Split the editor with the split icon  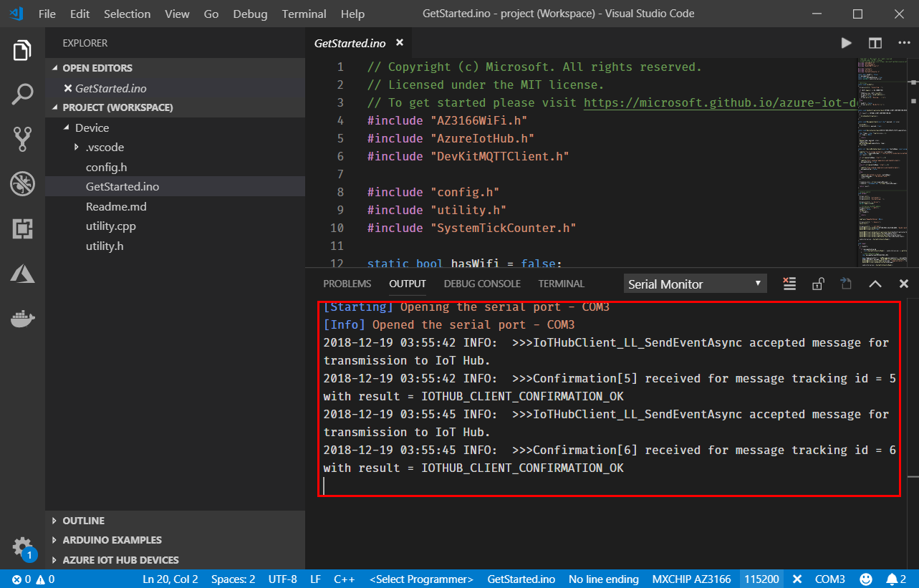point(875,43)
